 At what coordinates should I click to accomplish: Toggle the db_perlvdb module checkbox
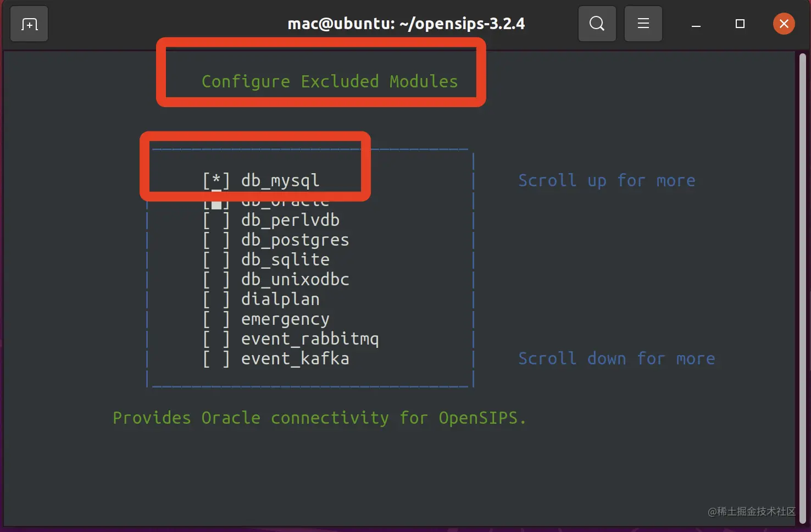click(x=216, y=220)
